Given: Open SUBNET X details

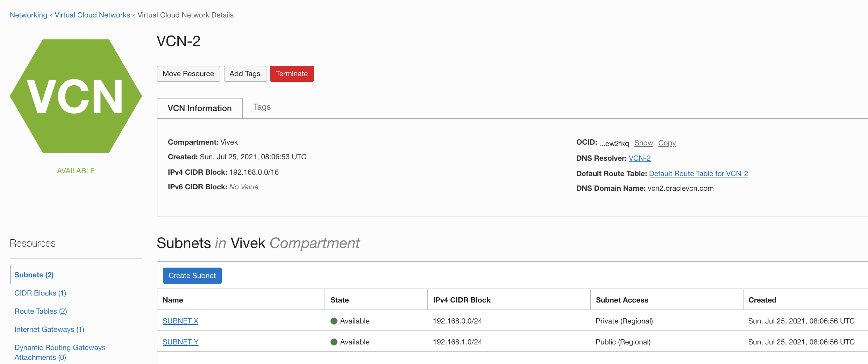Looking at the screenshot, I should (180, 321).
